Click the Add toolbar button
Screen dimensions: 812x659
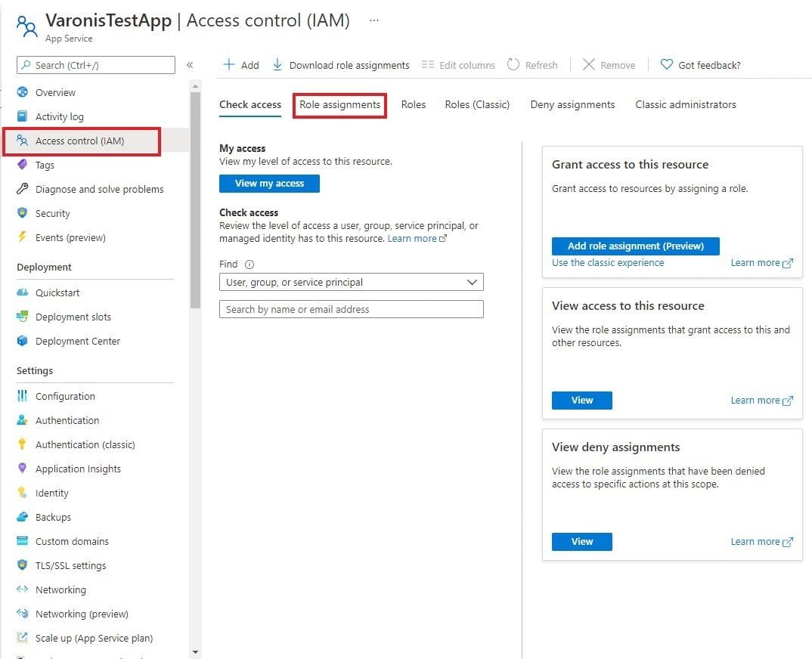241,65
